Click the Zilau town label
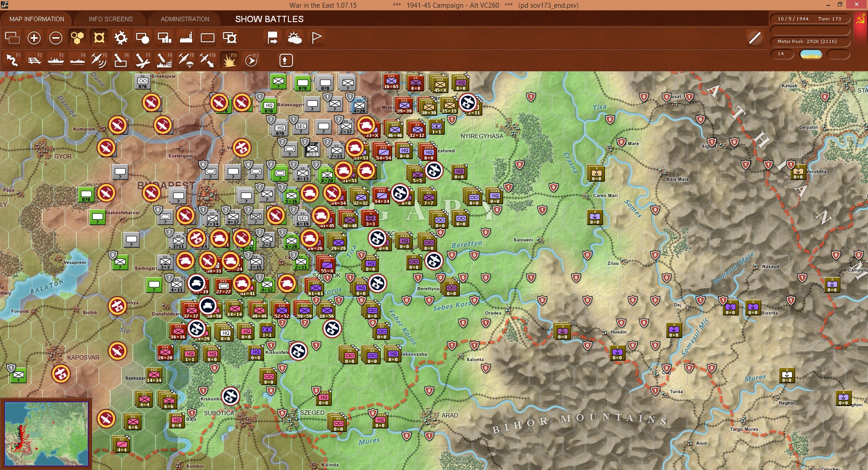This screenshot has height=470, width=868. pyautogui.click(x=613, y=263)
